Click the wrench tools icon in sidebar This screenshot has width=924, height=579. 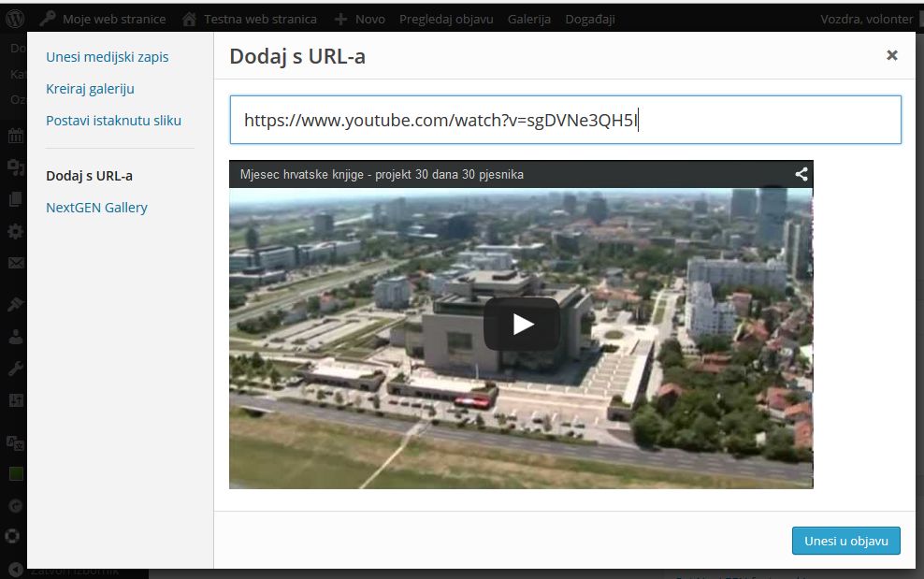click(15, 369)
